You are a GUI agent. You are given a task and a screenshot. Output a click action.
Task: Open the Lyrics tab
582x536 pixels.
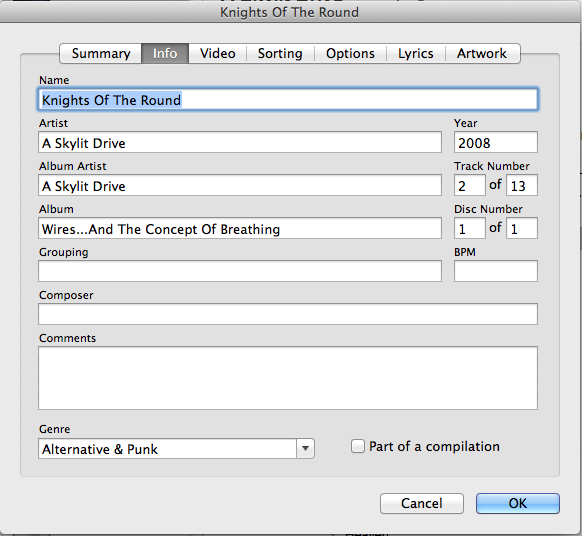point(416,53)
